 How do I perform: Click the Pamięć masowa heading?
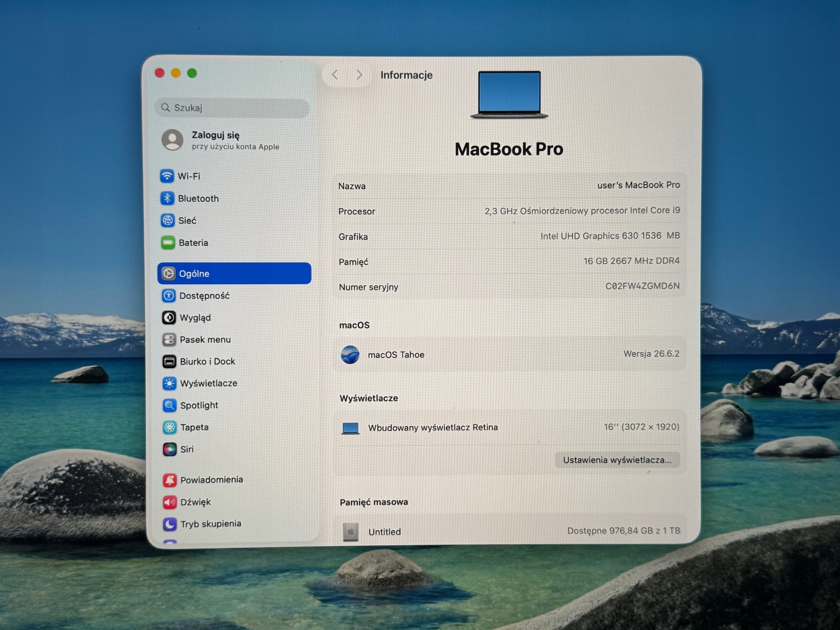pyautogui.click(x=374, y=502)
